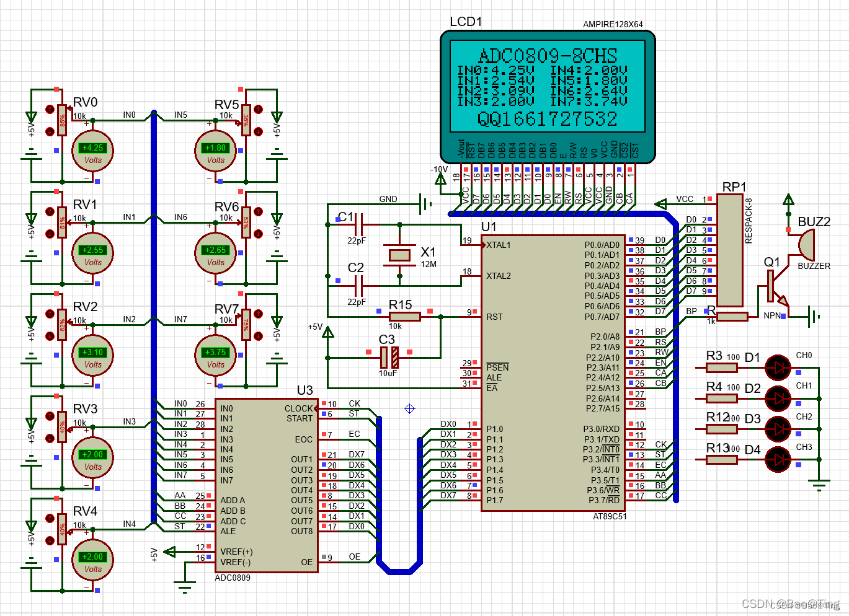Click the ADC0809 part name under U3
Viewport: 849px width, 616px height.
click(x=233, y=578)
